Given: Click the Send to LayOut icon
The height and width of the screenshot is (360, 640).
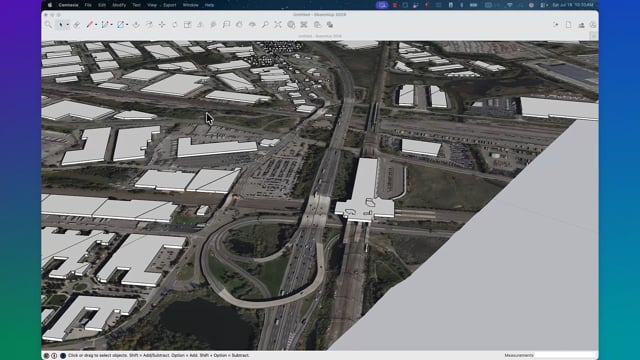Looking at the screenshot, I should pyautogui.click(x=317, y=25).
